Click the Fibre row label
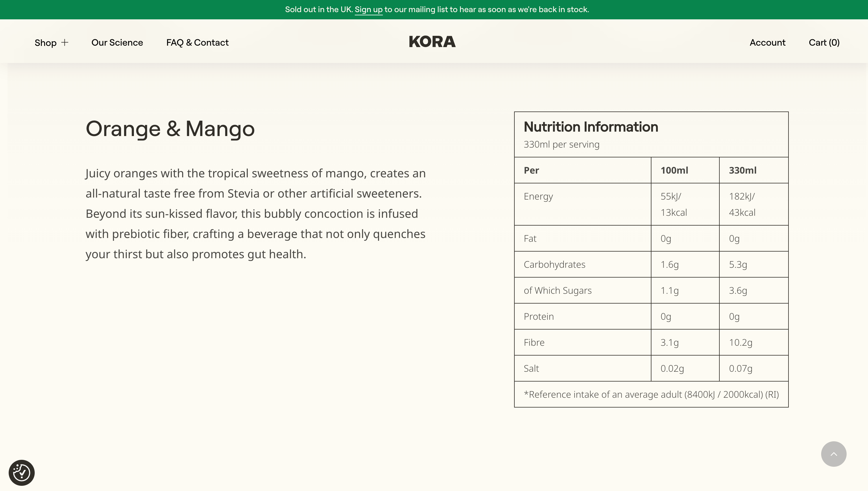Screen dimensions: 868x491 [534, 342]
